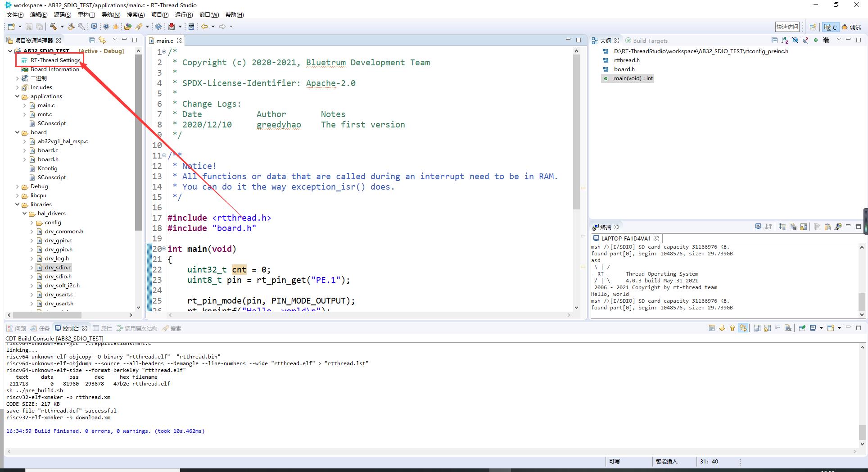Viewport: 868px width, 472px height.
Task: Open the build hammer dropdown arrow
Action: point(62,27)
